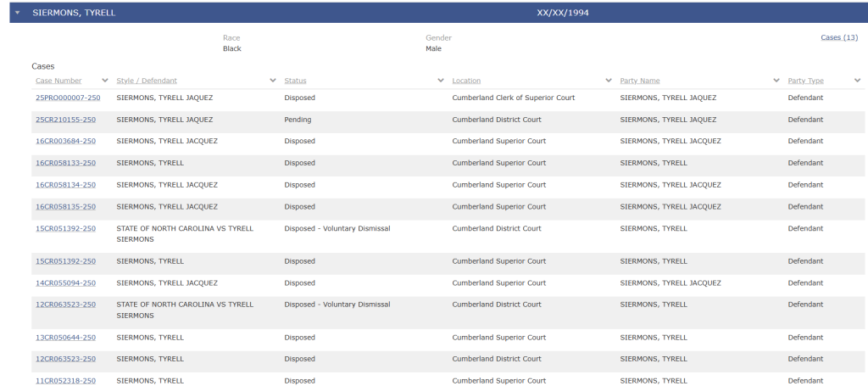Open pending case 25CR210155-250
Viewport: 868px width, 386px height.
click(x=65, y=120)
